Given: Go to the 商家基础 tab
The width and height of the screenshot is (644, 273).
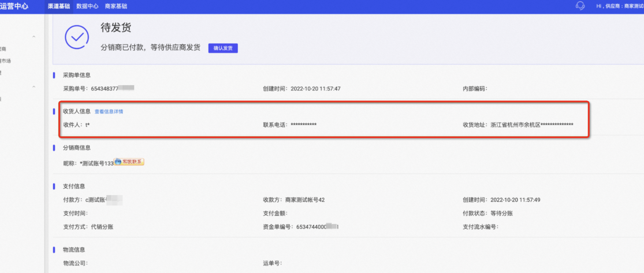Looking at the screenshot, I should [x=116, y=6].
